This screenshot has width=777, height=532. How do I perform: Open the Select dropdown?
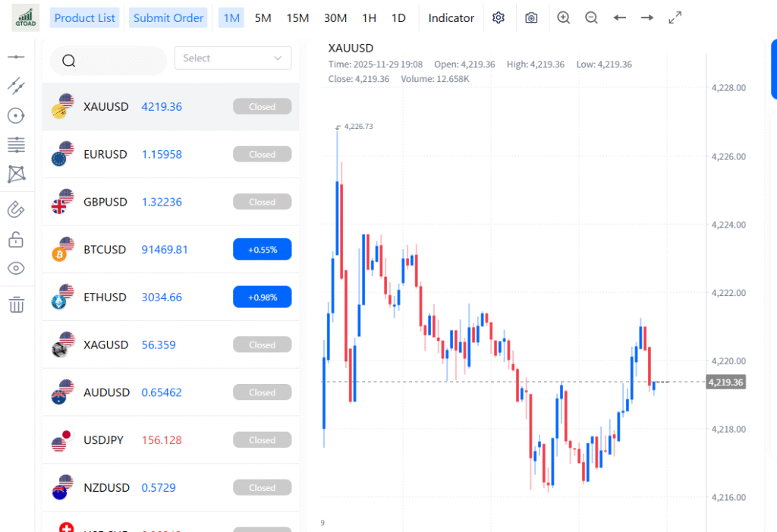[x=233, y=58]
